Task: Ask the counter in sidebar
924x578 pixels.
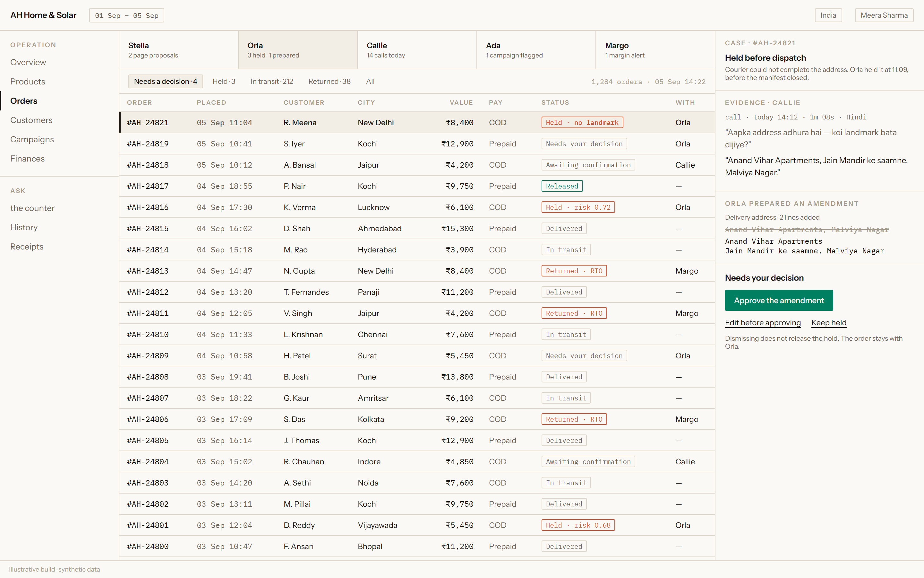Action: coord(32,208)
